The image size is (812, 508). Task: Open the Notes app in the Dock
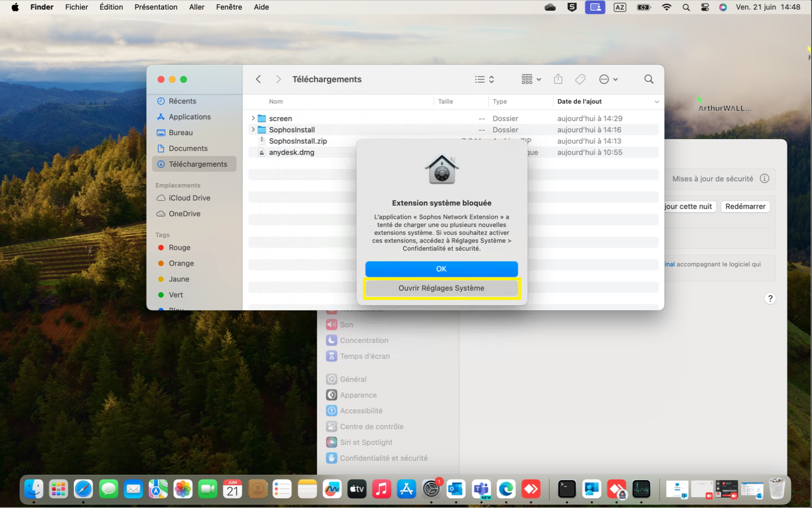307,489
